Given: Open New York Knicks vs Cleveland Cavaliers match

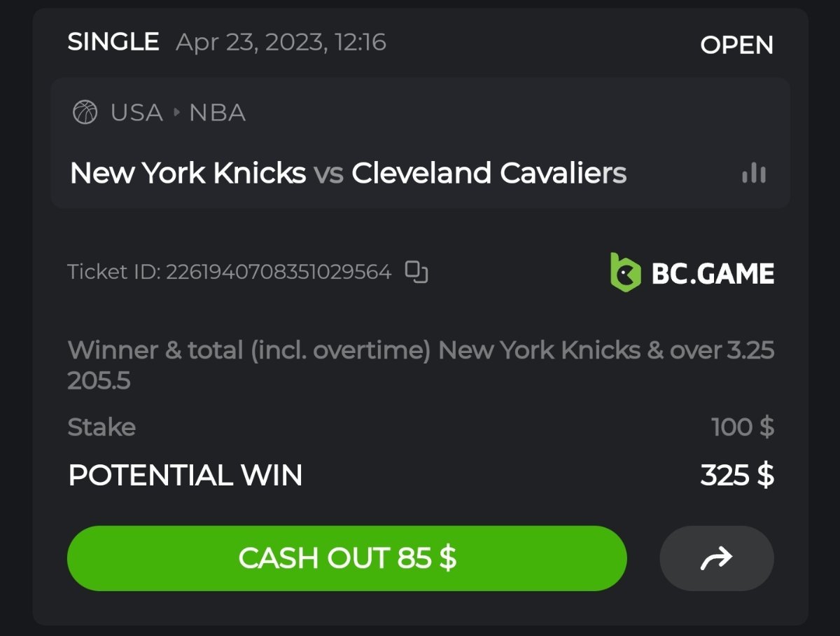Looking at the screenshot, I should pos(348,173).
